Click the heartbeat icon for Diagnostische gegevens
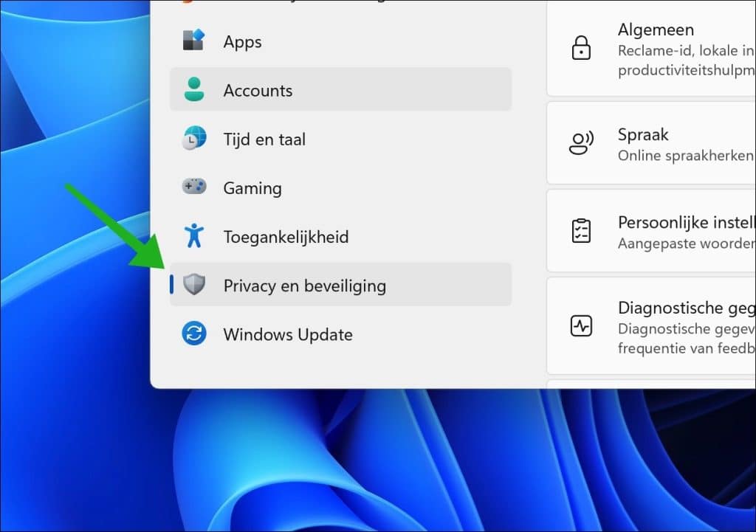The height and width of the screenshot is (532, 756). coord(581,325)
